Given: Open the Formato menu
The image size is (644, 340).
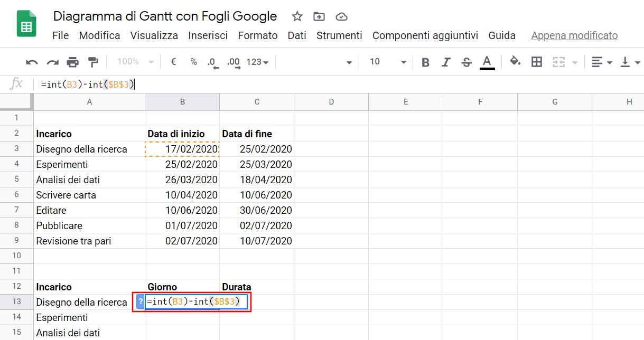Looking at the screenshot, I should click(258, 35).
